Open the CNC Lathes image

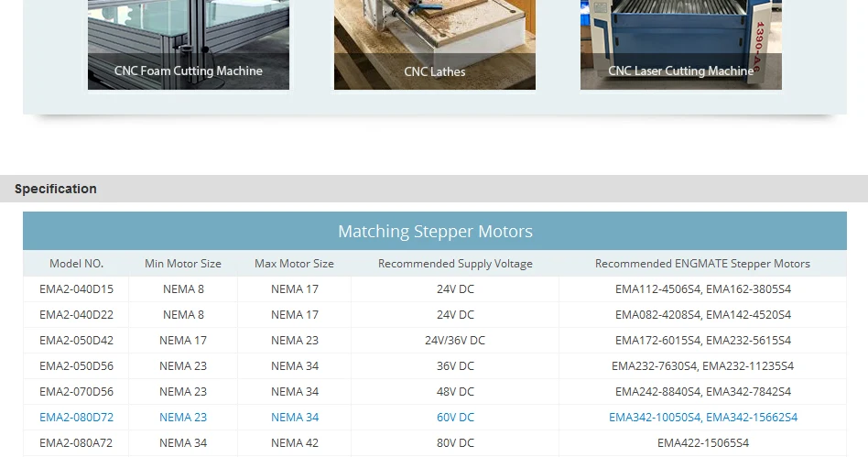[x=435, y=44]
